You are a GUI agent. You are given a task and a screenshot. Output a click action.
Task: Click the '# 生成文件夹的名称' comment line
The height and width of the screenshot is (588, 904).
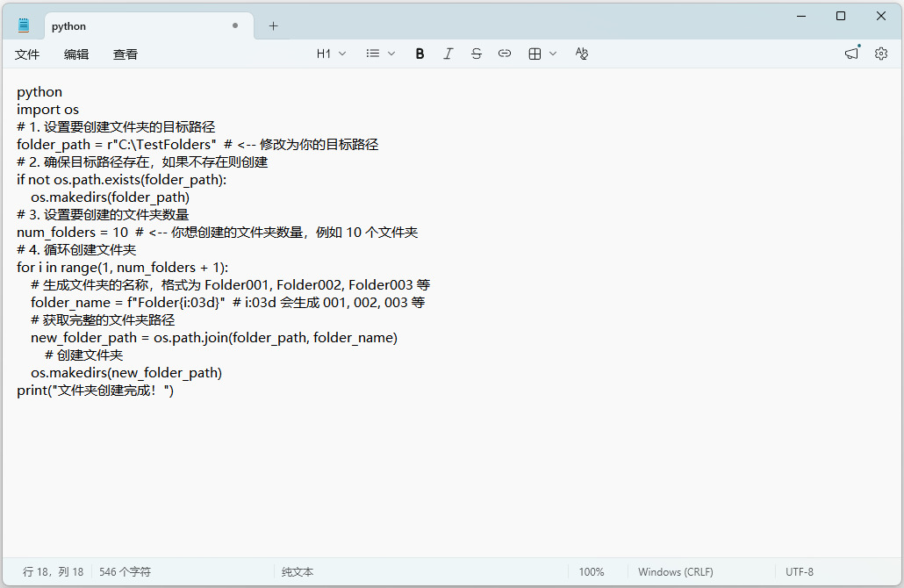click(x=231, y=284)
